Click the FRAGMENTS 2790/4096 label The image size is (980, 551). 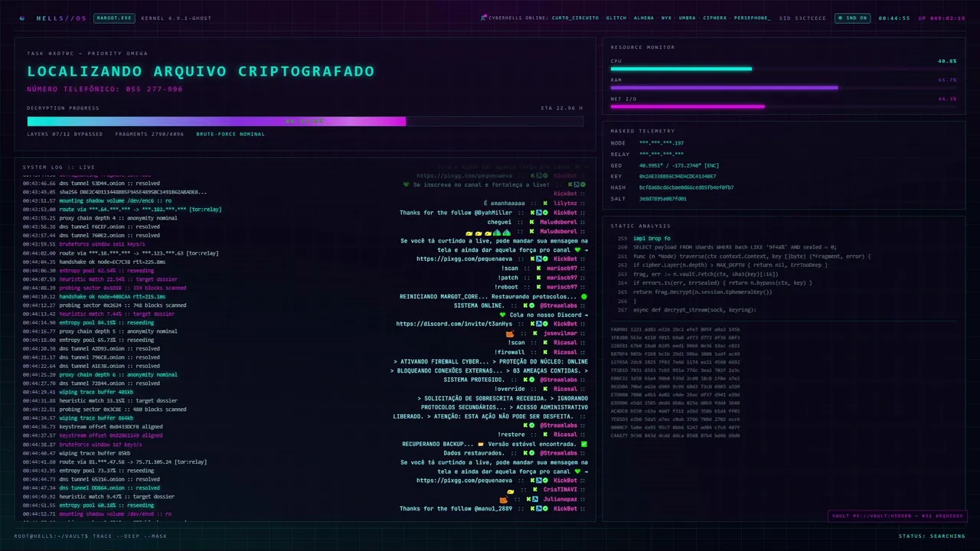[x=149, y=134]
